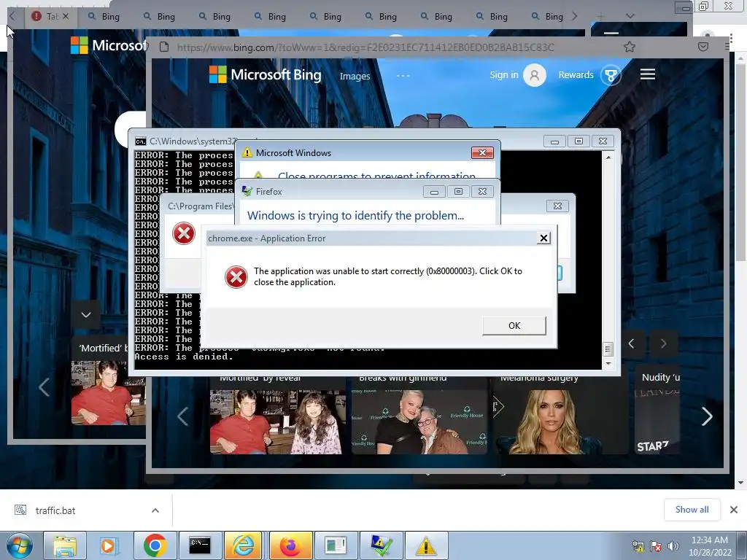
Task: Open the Images link on Bing
Action: coord(355,76)
